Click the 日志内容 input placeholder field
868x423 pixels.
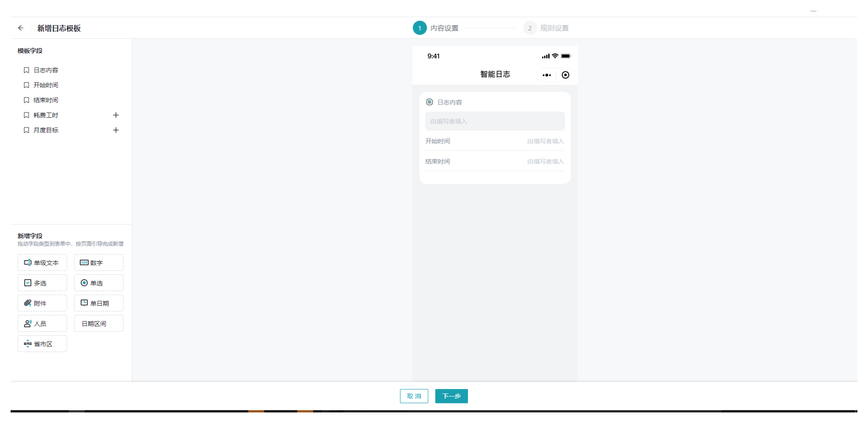click(495, 121)
